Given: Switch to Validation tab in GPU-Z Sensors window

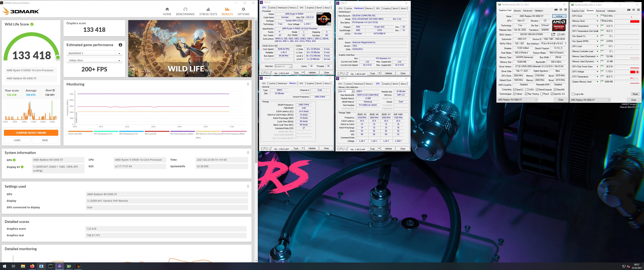Looking at the screenshot, I should tap(611, 11).
